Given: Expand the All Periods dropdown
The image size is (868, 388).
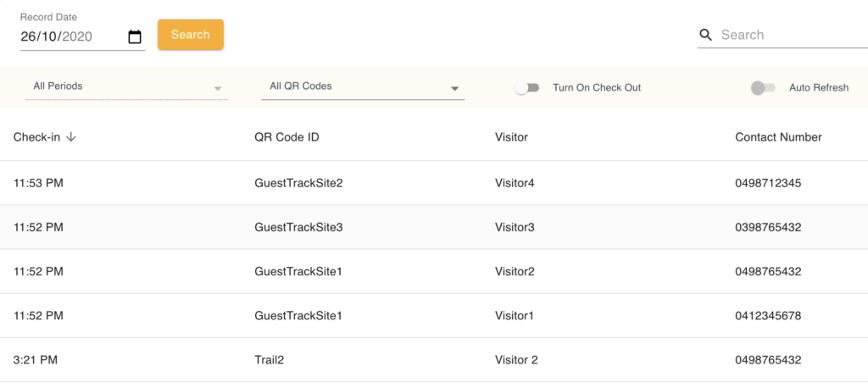Looking at the screenshot, I should (x=125, y=86).
